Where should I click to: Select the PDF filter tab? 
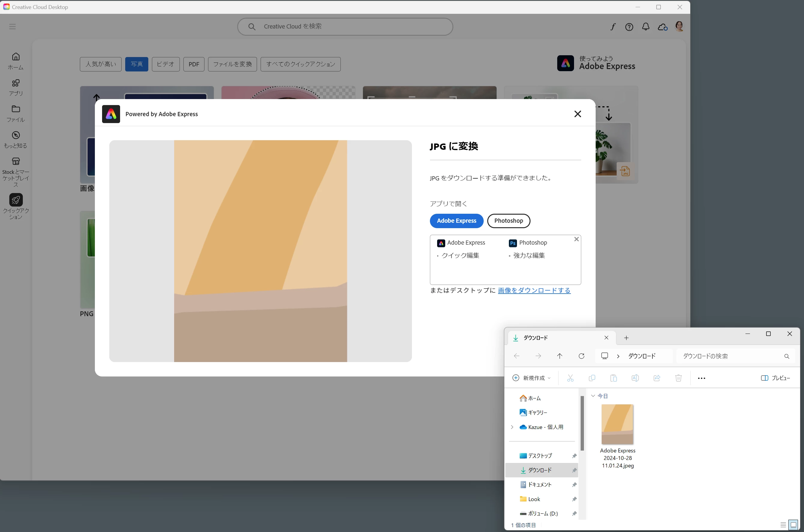194,64
